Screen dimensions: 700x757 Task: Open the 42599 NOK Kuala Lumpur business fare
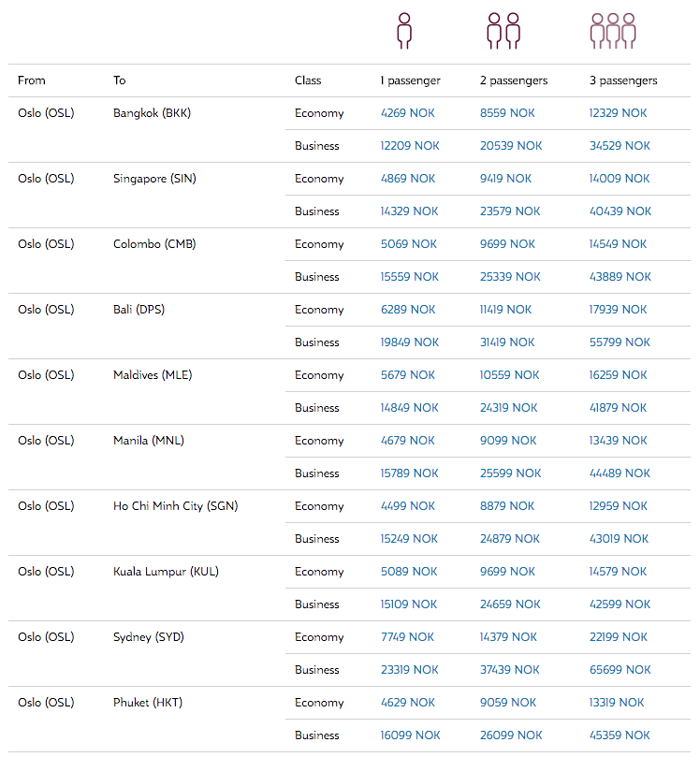[620, 604]
